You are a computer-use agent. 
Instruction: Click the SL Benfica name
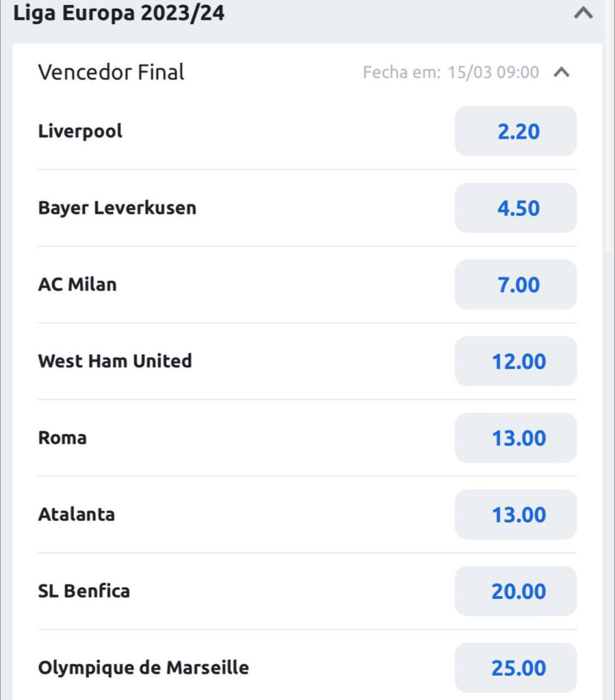tap(84, 591)
